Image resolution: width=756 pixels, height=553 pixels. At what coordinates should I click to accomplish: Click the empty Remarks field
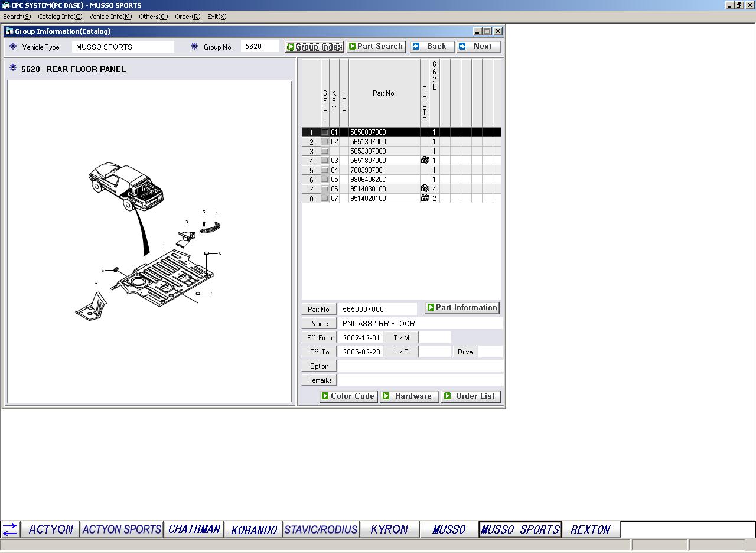click(x=421, y=380)
